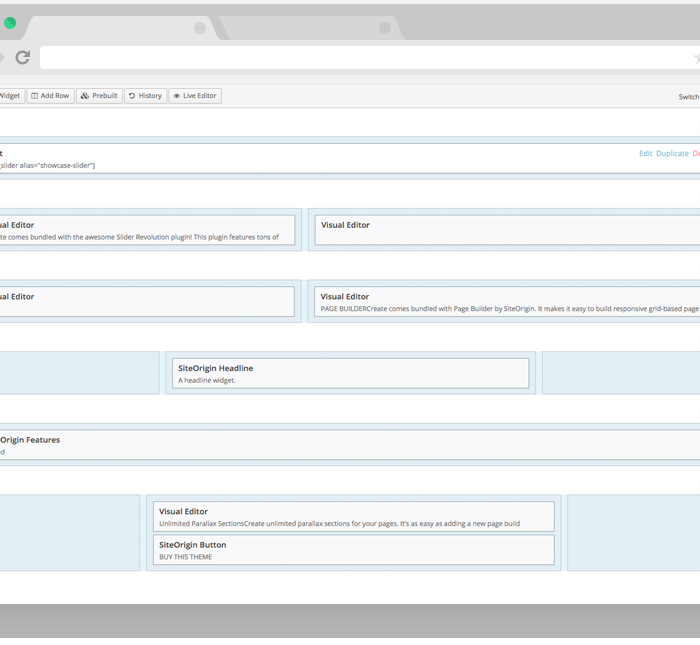The width and height of the screenshot is (700, 645).
Task: Click the green window dot
Action: tap(10, 23)
